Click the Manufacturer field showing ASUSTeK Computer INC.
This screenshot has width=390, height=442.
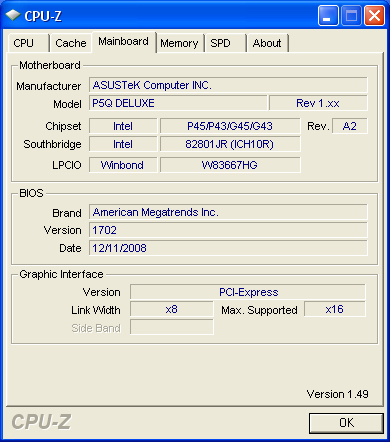click(x=228, y=85)
